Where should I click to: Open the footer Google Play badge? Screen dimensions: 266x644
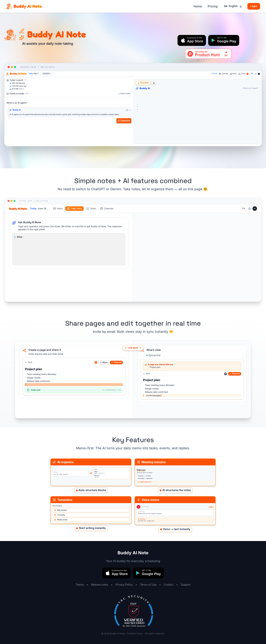[x=148, y=573]
